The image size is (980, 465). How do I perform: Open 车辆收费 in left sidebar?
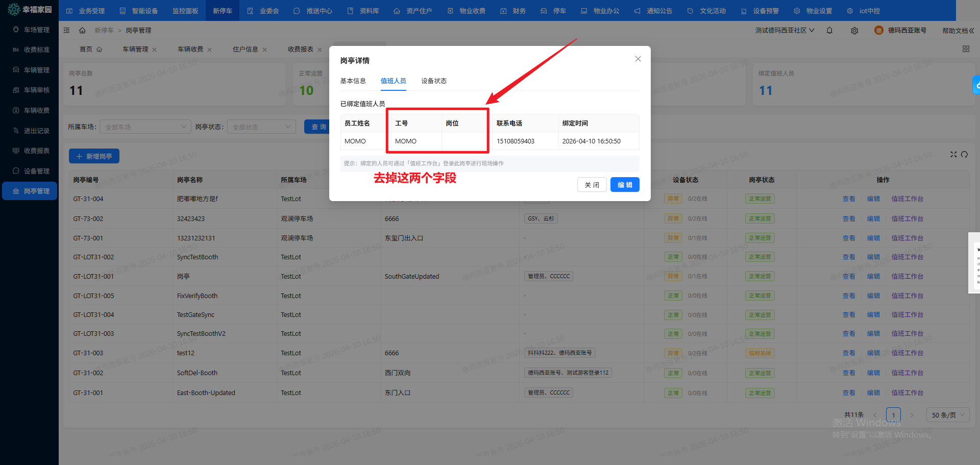coord(36,110)
